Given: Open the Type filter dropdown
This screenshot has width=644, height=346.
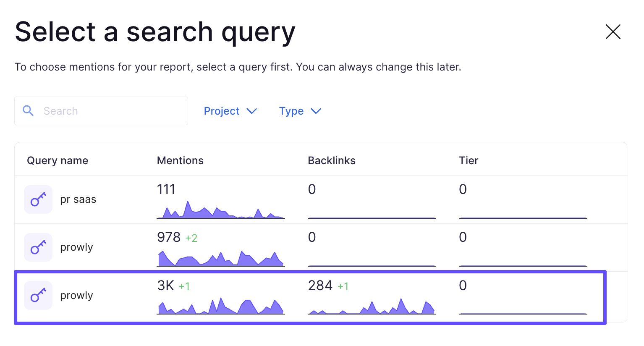Looking at the screenshot, I should pyautogui.click(x=300, y=111).
